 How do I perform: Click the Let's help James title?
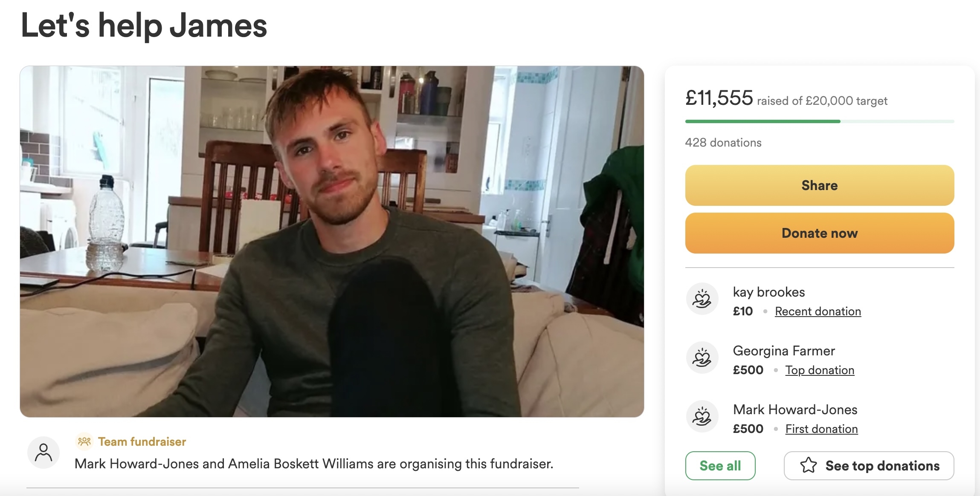click(144, 26)
